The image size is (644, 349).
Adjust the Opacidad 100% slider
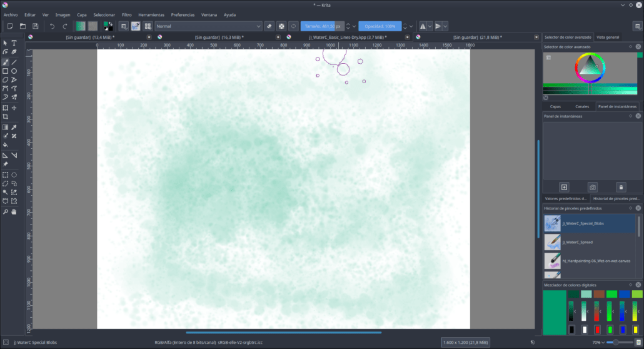click(380, 26)
